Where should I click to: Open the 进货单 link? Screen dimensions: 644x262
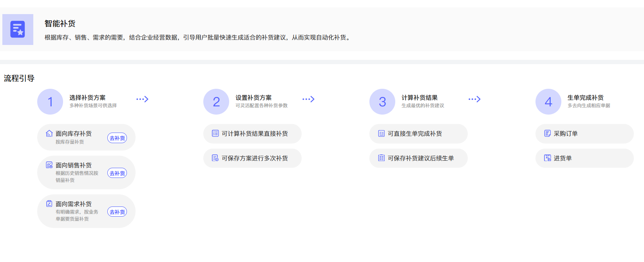(563, 158)
